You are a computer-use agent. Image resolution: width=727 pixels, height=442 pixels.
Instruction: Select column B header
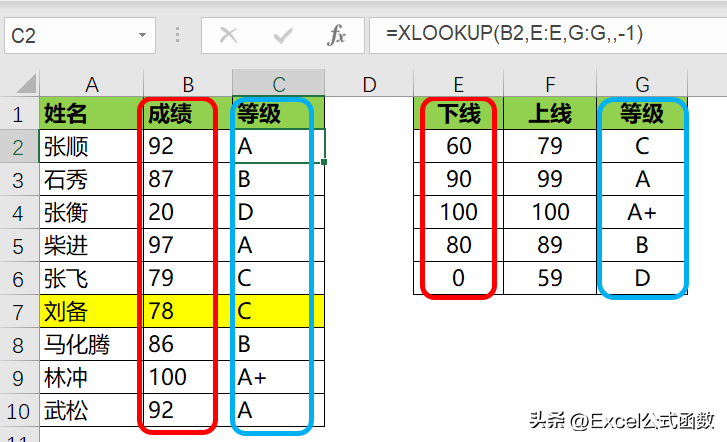[188, 83]
